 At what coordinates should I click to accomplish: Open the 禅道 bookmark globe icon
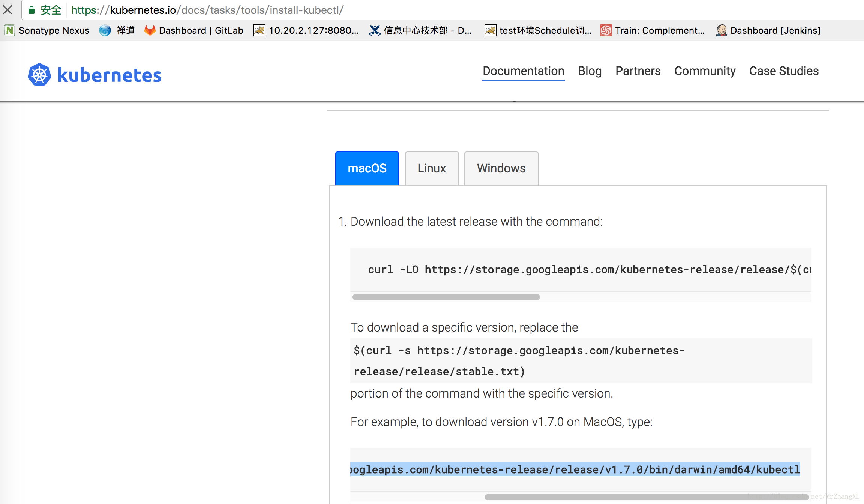(105, 30)
